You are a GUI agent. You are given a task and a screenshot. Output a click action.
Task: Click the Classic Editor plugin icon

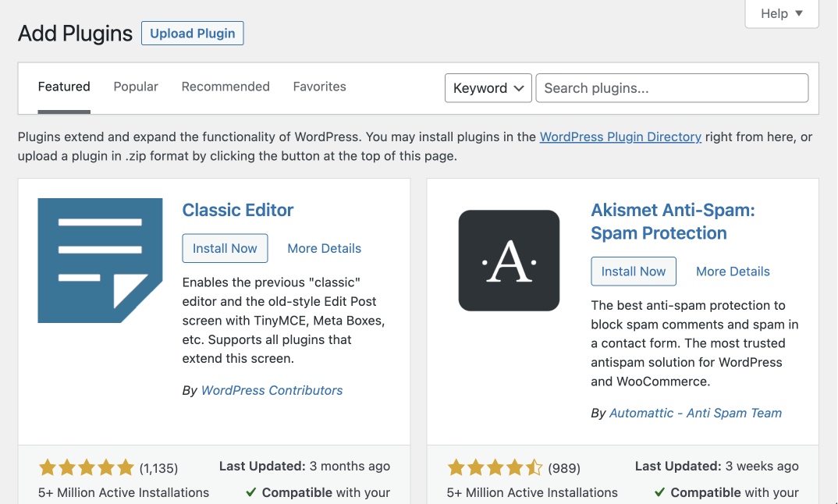coord(100,261)
